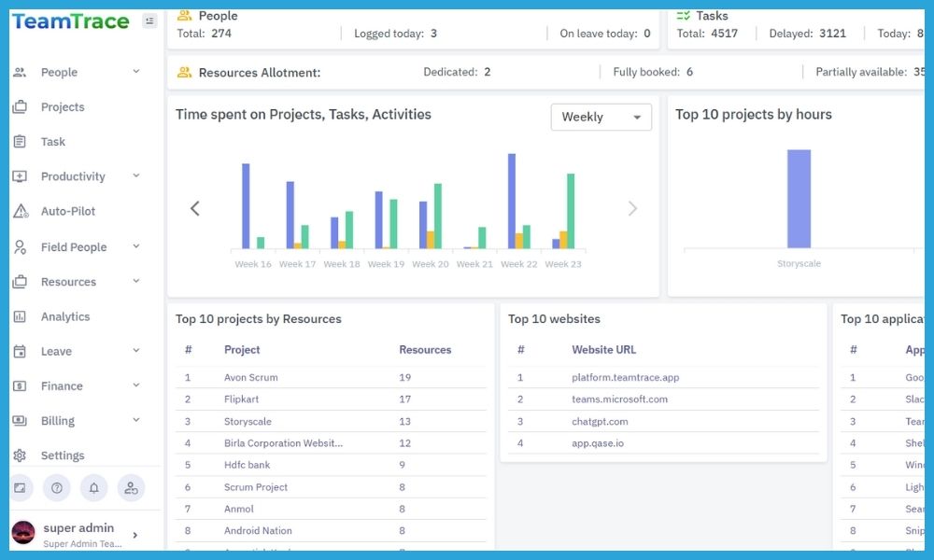Expand the Billing menu chevron
This screenshot has height=560, width=934.
click(135, 420)
